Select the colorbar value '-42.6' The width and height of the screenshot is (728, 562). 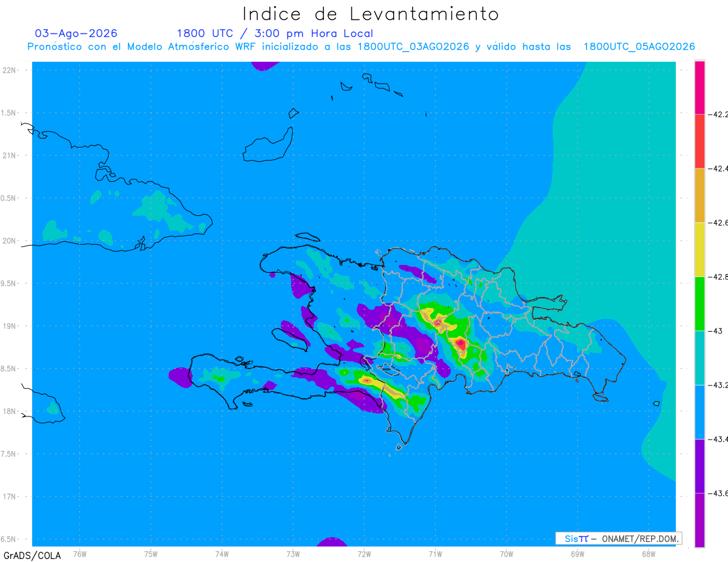click(x=718, y=222)
